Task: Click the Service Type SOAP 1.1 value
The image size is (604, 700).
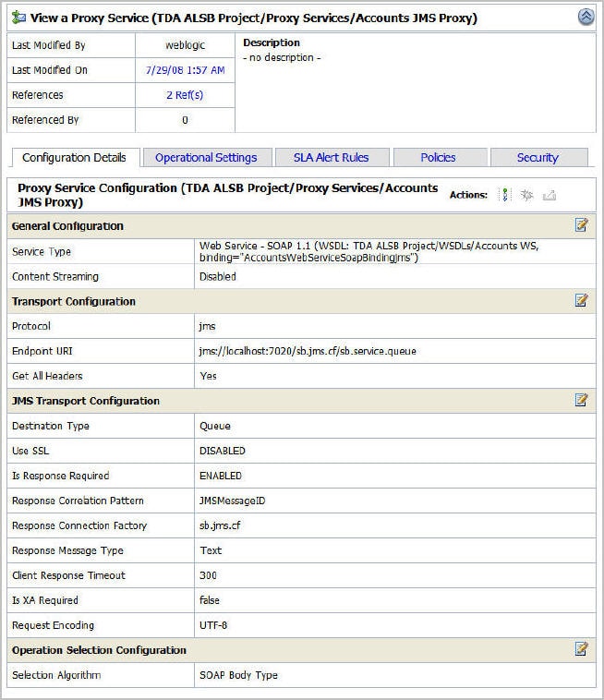Action: pos(368,251)
